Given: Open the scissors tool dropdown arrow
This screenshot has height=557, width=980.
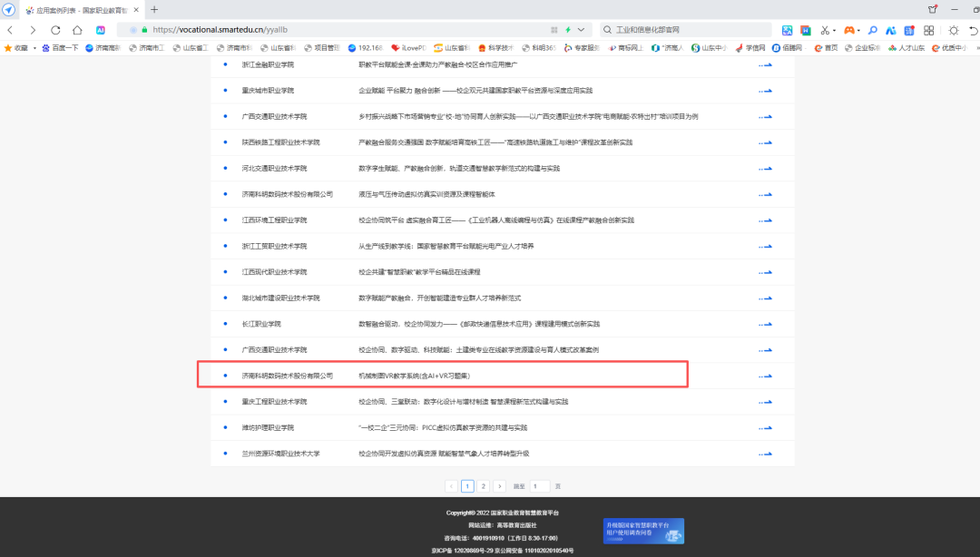Looking at the screenshot, I should 835,30.
